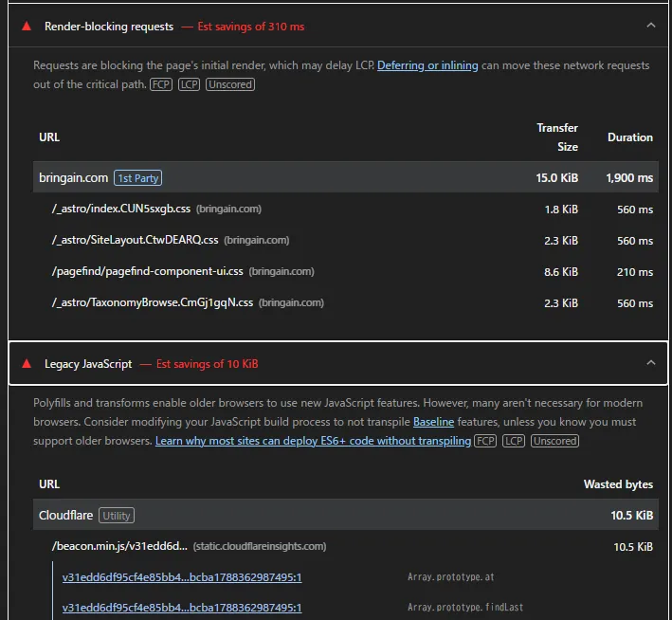Click the FCP tag in Render-blocking description
Image resolution: width=672 pixels, height=620 pixels.
point(161,84)
